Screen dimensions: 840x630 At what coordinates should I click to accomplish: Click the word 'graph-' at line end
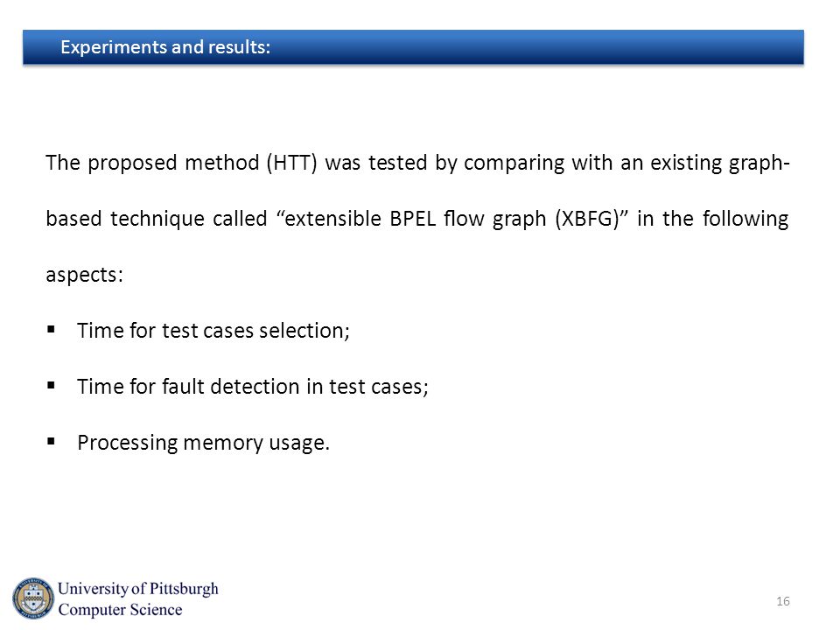(x=759, y=163)
